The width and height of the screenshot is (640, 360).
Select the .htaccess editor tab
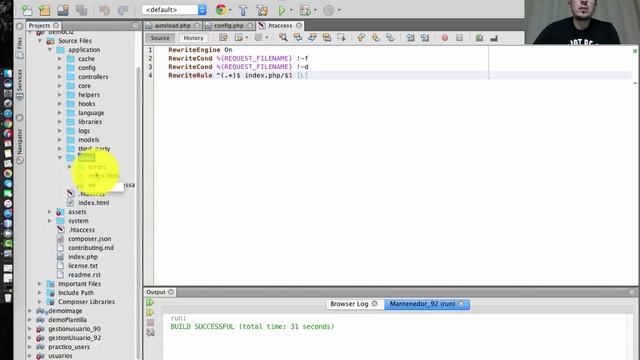click(x=280, y=25)
